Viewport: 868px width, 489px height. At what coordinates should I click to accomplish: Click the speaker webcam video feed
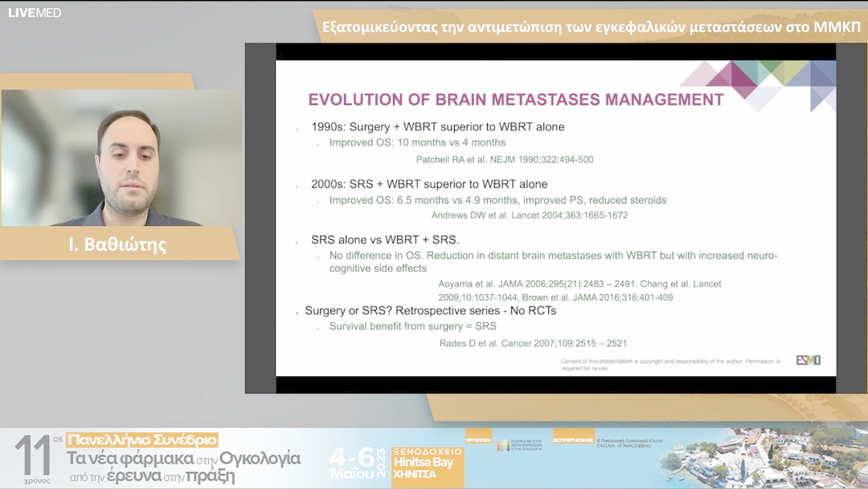coord(121,158)
